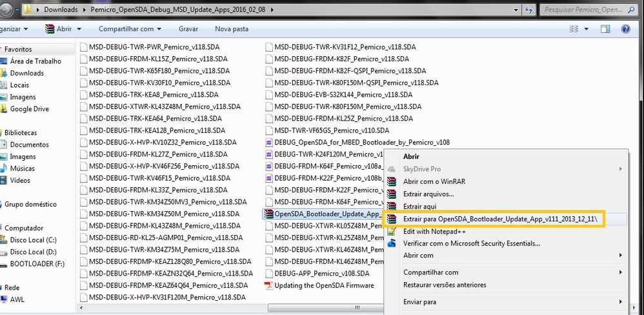Click the WinRAR icon beside Extrair aqui
This screenshot has width=644, height=315.
click(x=392, y=206)
